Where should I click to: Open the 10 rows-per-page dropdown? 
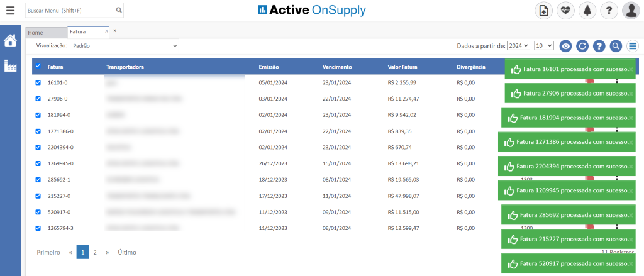(x=544, y=46)
